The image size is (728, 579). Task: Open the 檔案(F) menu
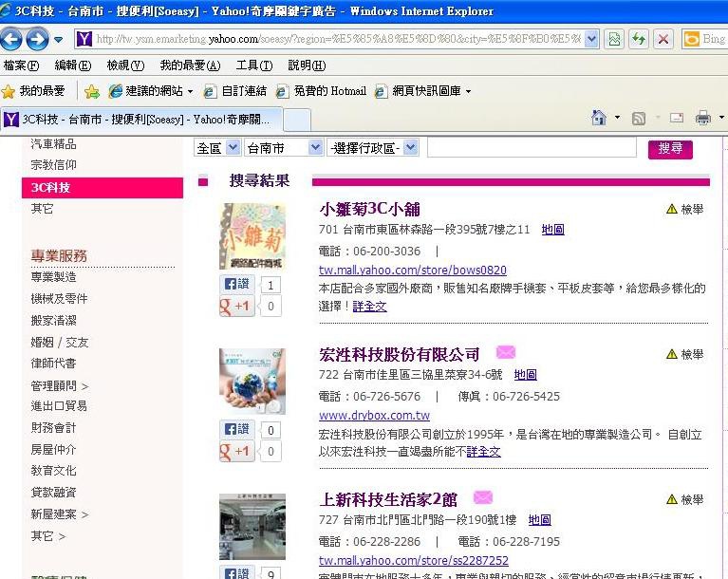(21, 65)
